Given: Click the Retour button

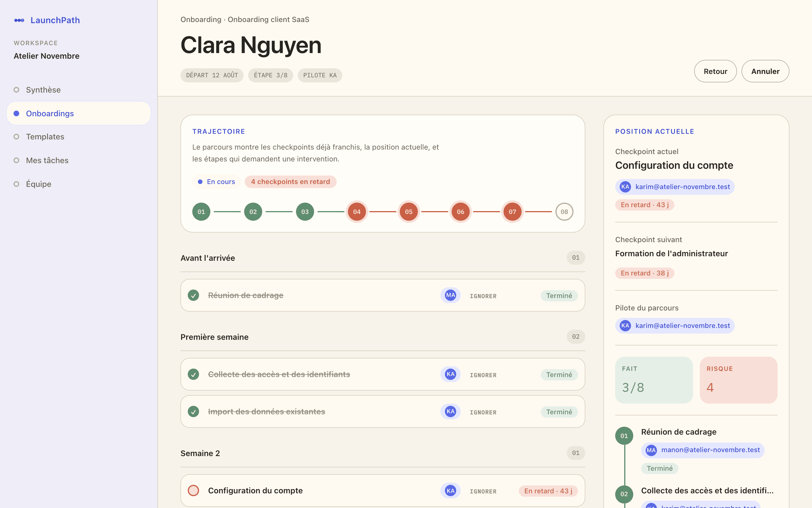Looking at the screenshot, I should click(x=715, y=71).
